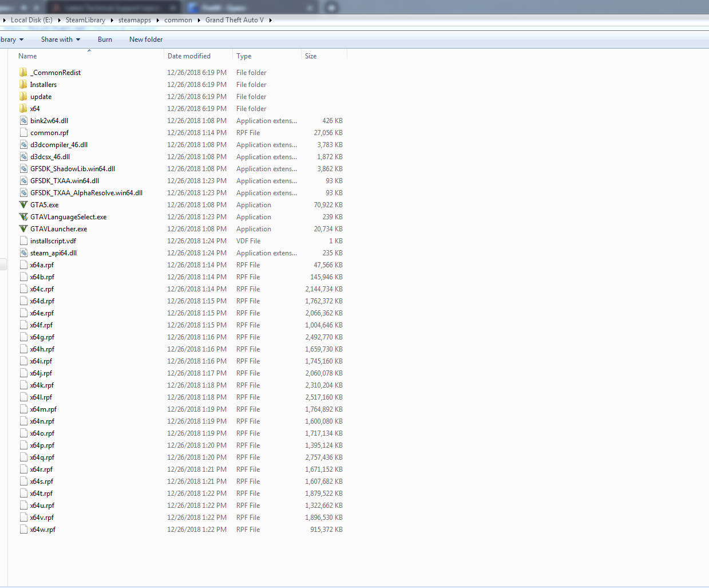The height and width of the screenshot is (588, 709).
Task: Click the installscript.vdf file icon
Action: click(23, 240)
